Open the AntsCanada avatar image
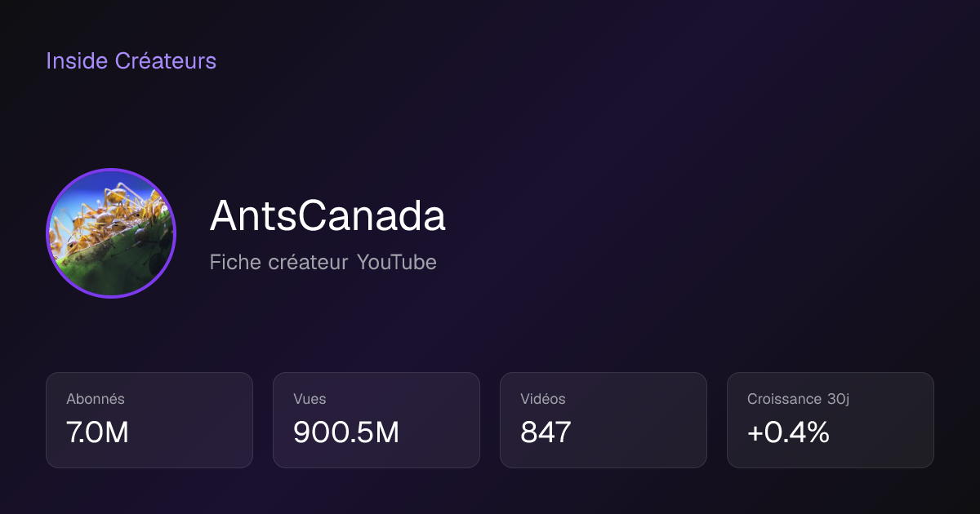The height and width of the screenshot is (514, 980). point(111,233)
